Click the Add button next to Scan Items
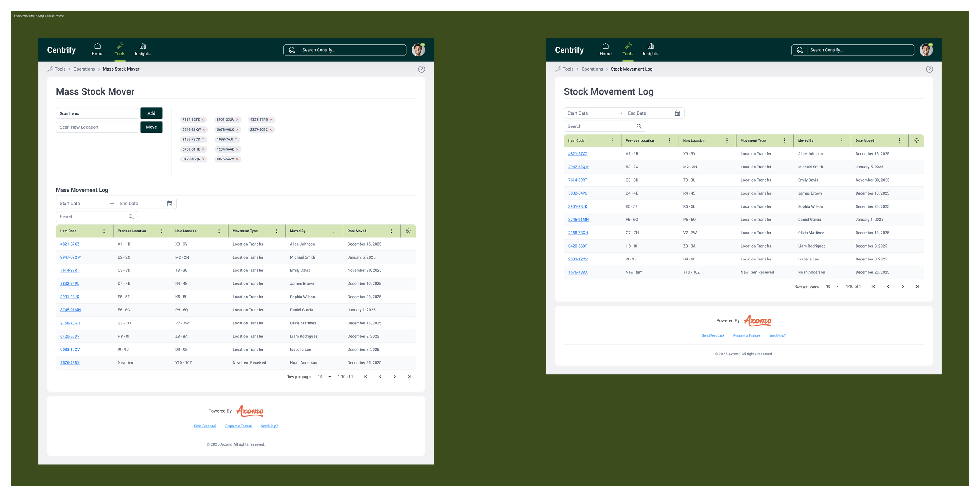 [x=151, y=113]
